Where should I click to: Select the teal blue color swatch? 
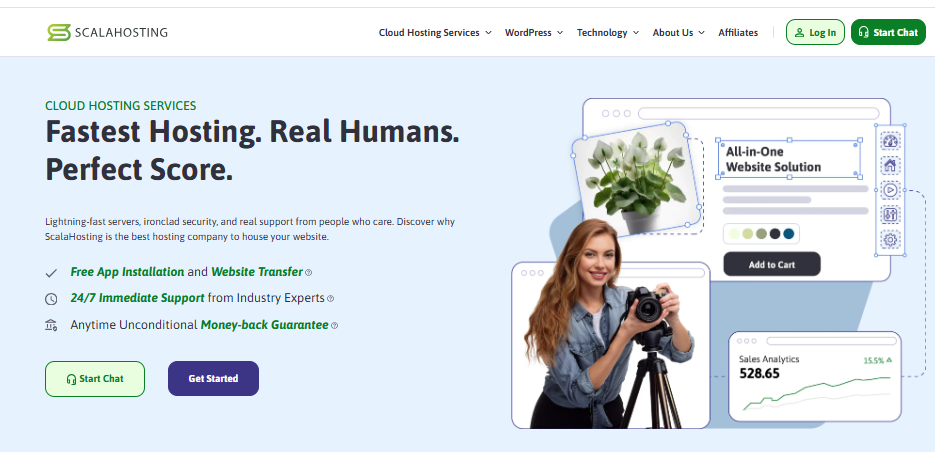click(789, 234)
